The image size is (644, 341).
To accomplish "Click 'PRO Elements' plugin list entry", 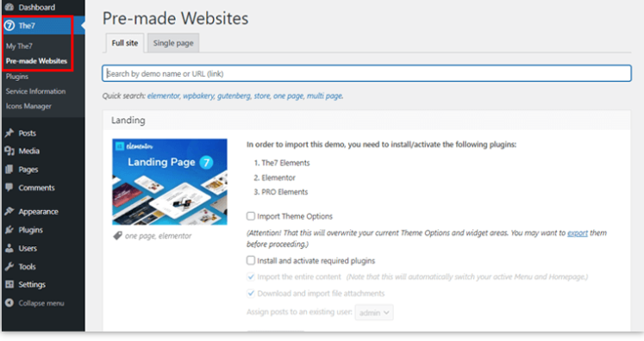I will (284, 192).
